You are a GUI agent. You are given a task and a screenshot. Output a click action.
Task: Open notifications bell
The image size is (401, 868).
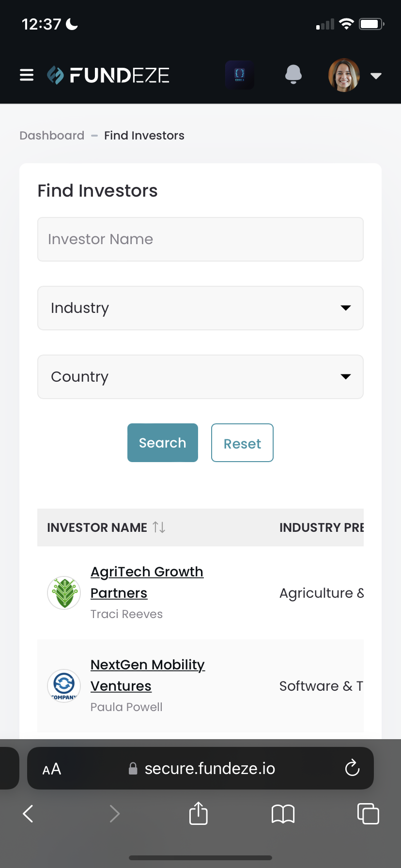click(293, 75)
